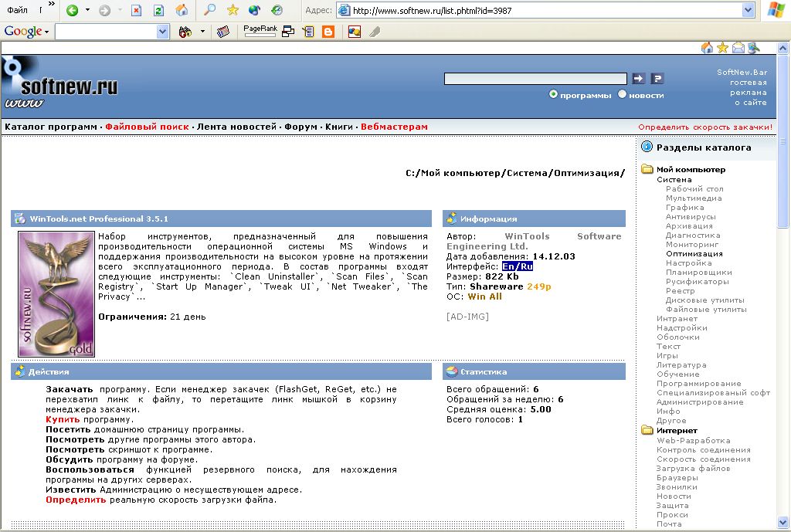Click the site's yellow star bookmark icon
The image size is (791, 532).
click(722, 48)
